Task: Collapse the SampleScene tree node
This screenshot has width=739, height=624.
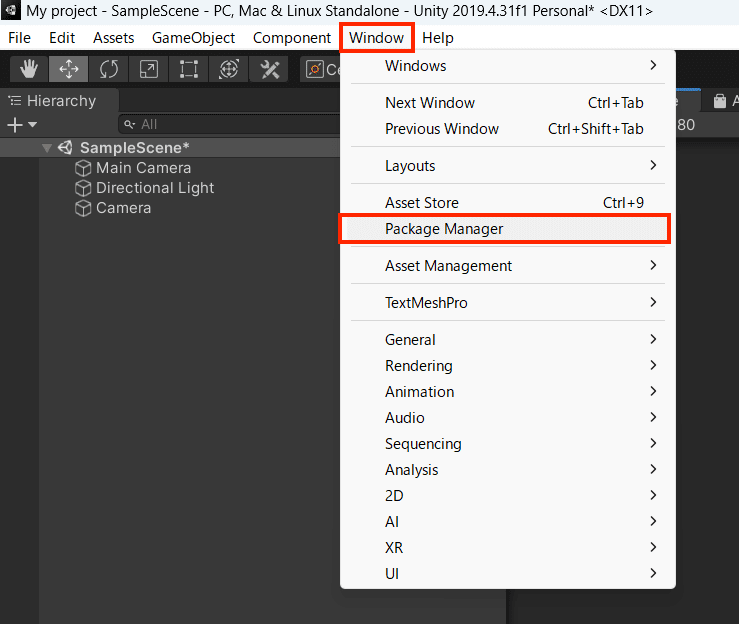Action: [x=47, y=148]
